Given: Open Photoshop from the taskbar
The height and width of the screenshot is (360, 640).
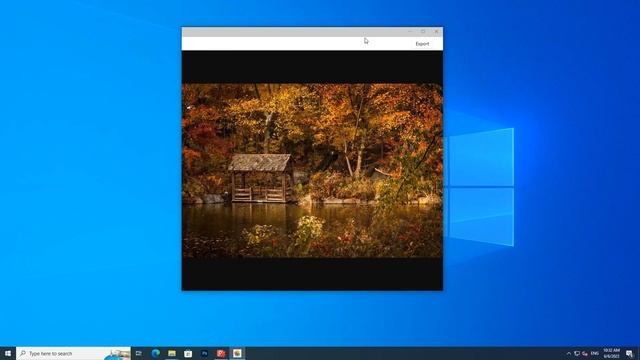Looking at the screenshot, I should point(204,353).
